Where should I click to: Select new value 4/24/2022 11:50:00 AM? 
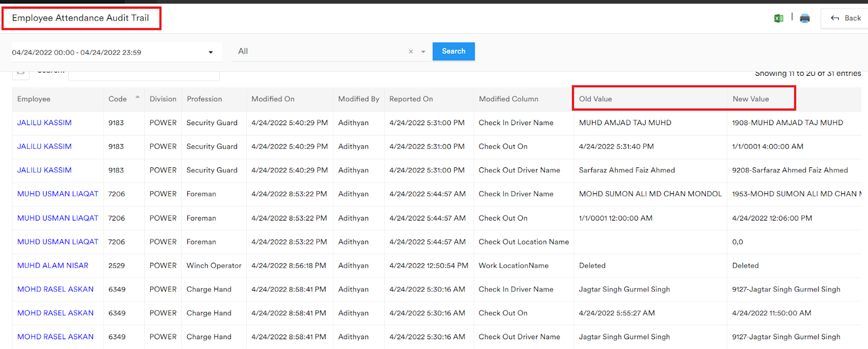(771, 313)
